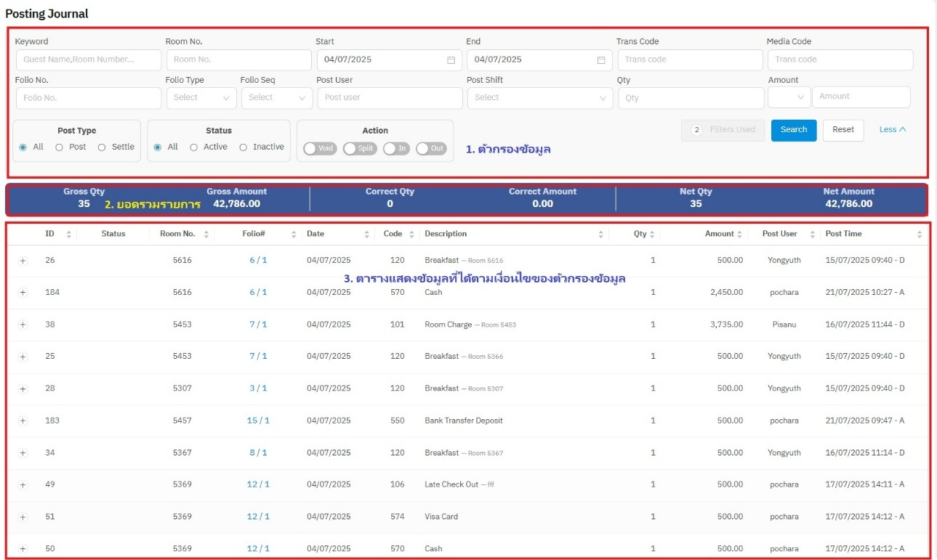Open calendar icon in Start date field

point(451,60)
